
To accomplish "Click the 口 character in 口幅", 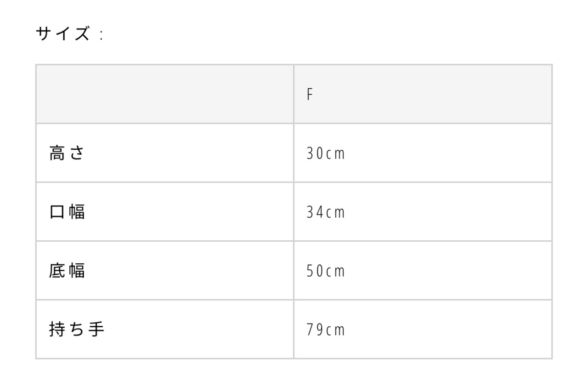I will pos(57,212).
